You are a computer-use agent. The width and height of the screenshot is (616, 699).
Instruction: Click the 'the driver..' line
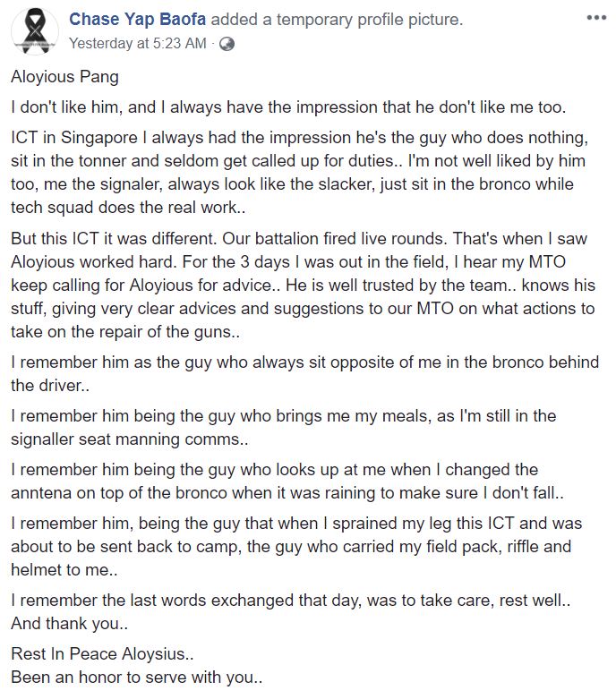(50, 385)
